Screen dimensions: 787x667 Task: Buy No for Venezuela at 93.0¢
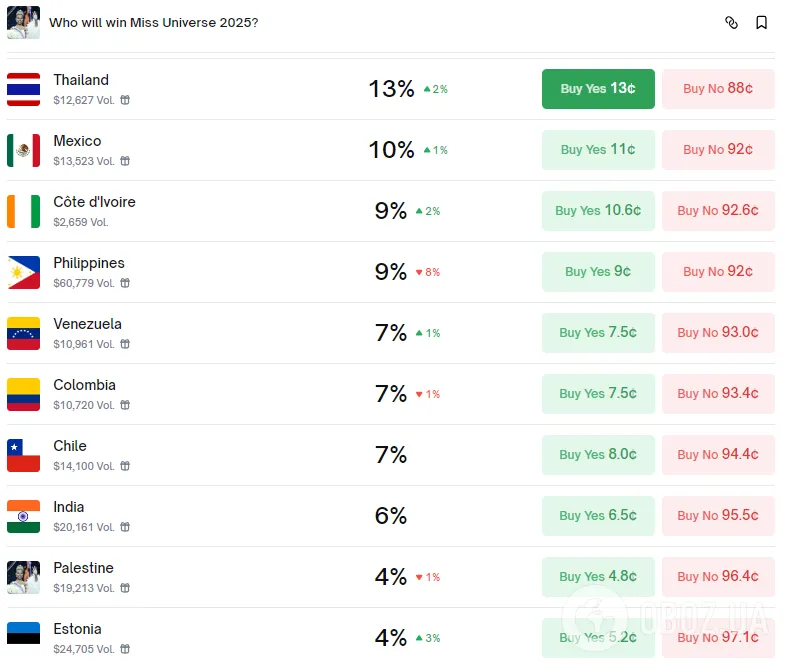tap(718, 333)
